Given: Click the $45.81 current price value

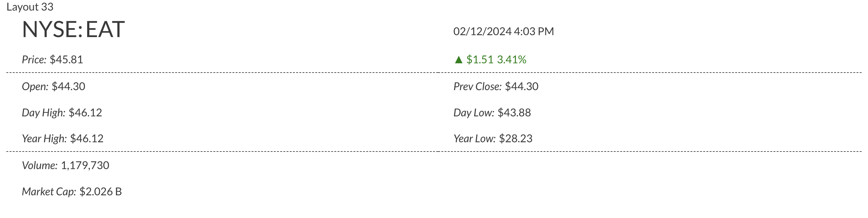Looking at the screenshot, I should [66, 60].
